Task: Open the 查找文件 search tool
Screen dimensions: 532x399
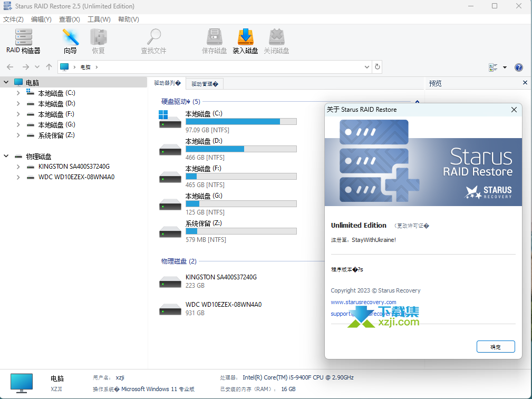Action: [x=154, y=41]
